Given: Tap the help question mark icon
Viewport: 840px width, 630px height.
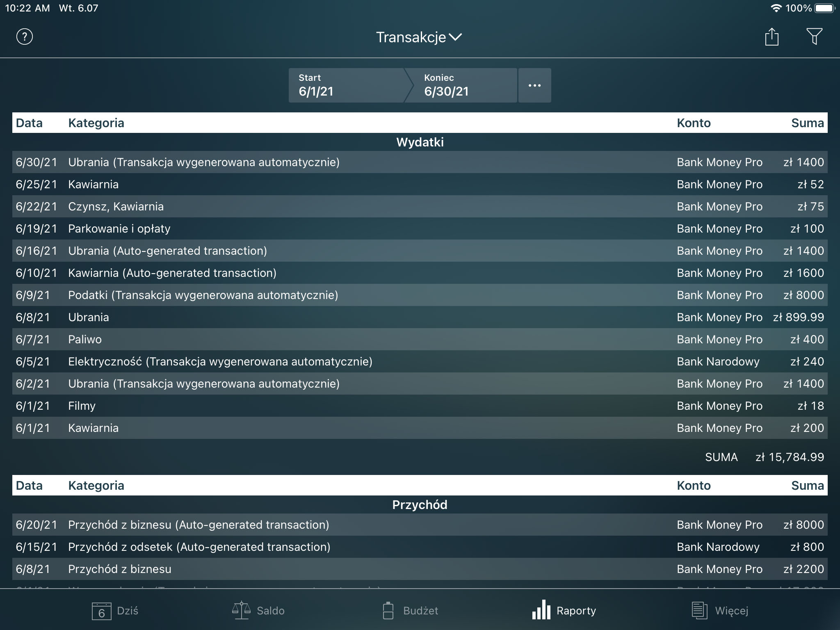Looking at the screenshot, I should (25, 37).
